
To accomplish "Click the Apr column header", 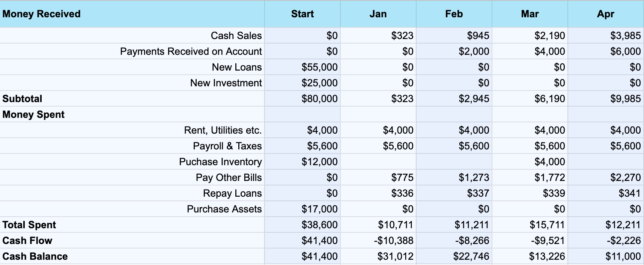I will point(605,14).
